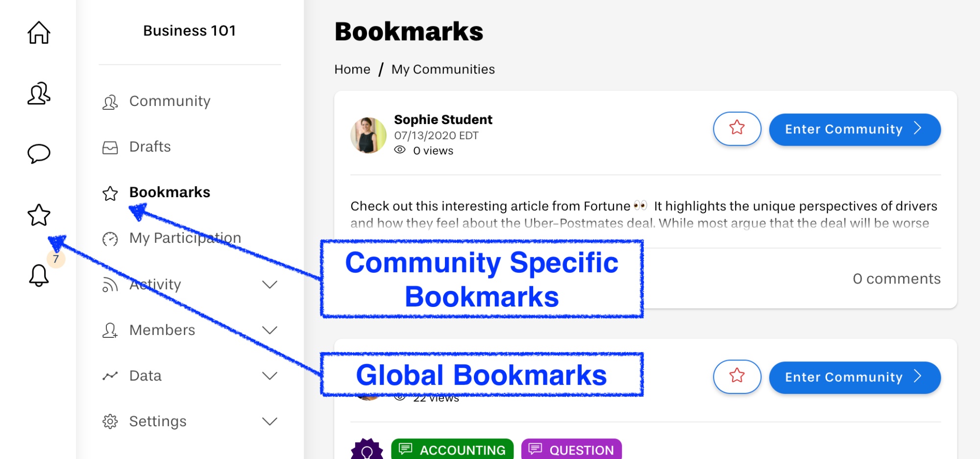Open the Home icon in left rail
Image resolution: width=980 pixels, height=459 pixels.
click(39, 33)
